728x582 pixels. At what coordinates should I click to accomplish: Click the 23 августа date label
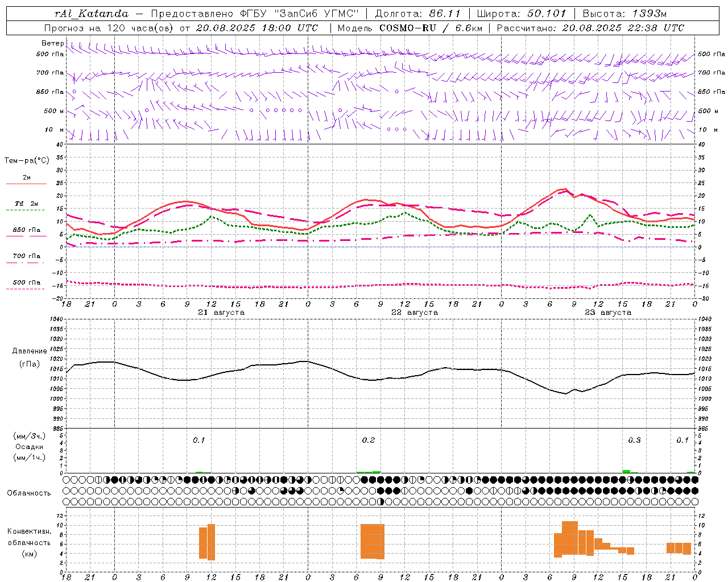click(608, 313)
